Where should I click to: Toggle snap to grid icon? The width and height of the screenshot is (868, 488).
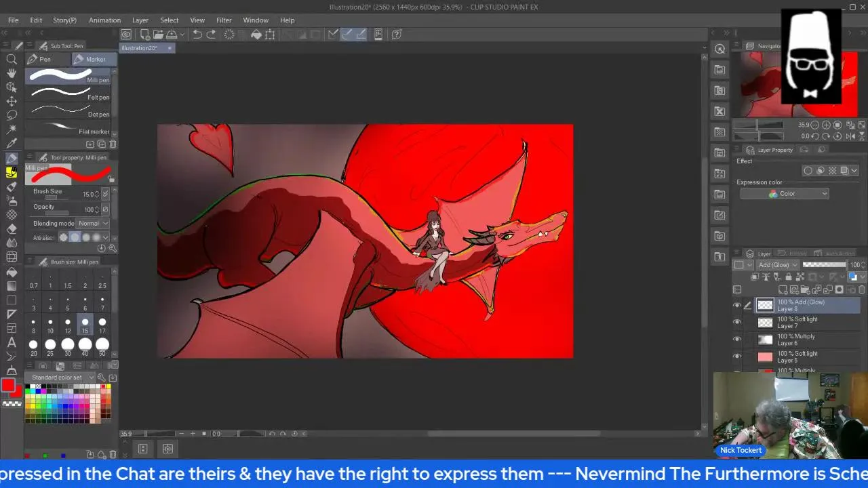click(361, 34)
